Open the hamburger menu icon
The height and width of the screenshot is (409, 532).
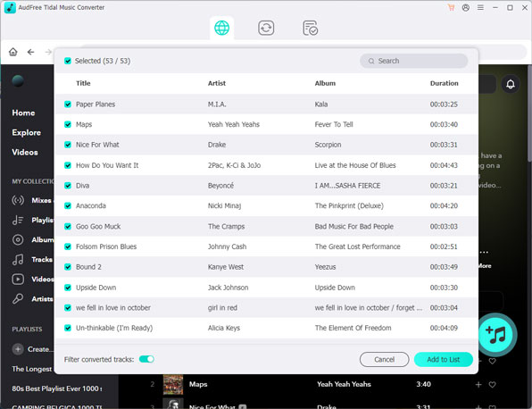[x=480, y=7]
